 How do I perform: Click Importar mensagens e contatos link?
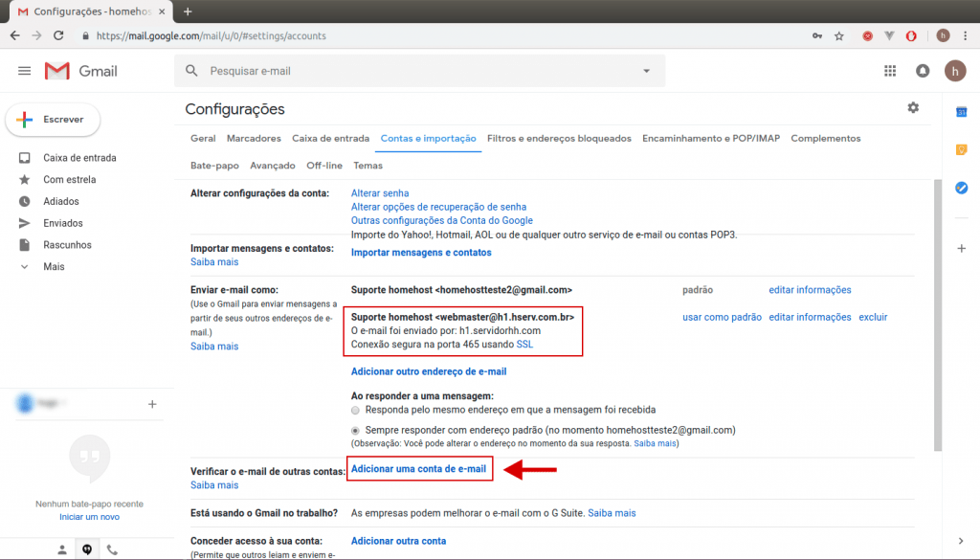421,253
